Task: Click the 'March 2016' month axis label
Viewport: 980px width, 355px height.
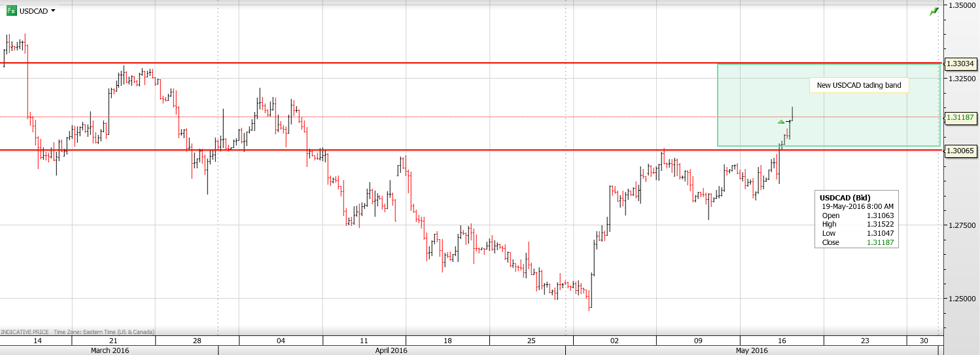Action: click(109, 350)
